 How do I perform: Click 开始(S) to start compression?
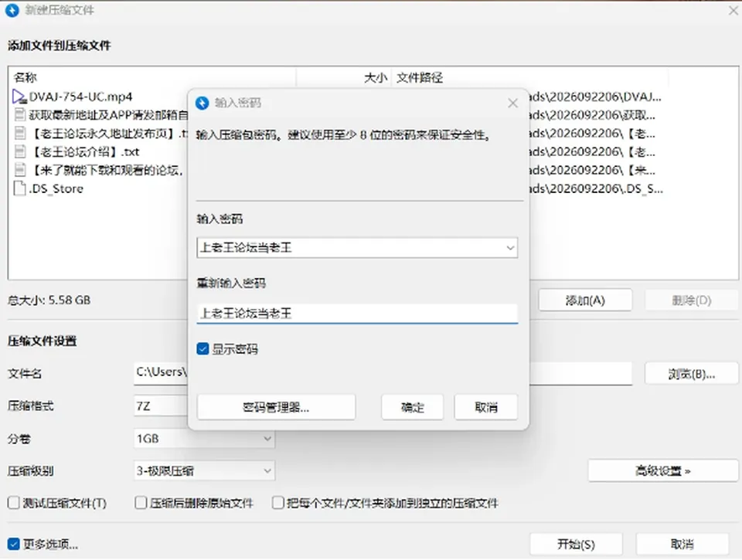click(x=576, y=545)
